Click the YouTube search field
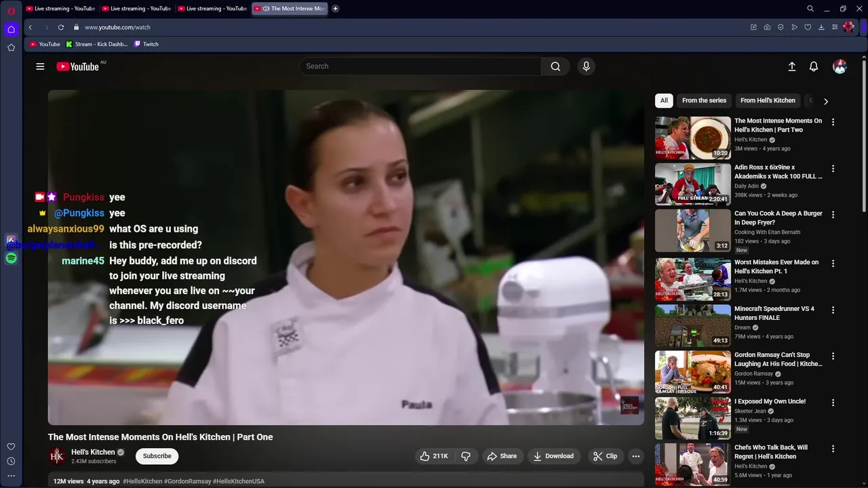868x488 pixels. [x=420, y=66]
